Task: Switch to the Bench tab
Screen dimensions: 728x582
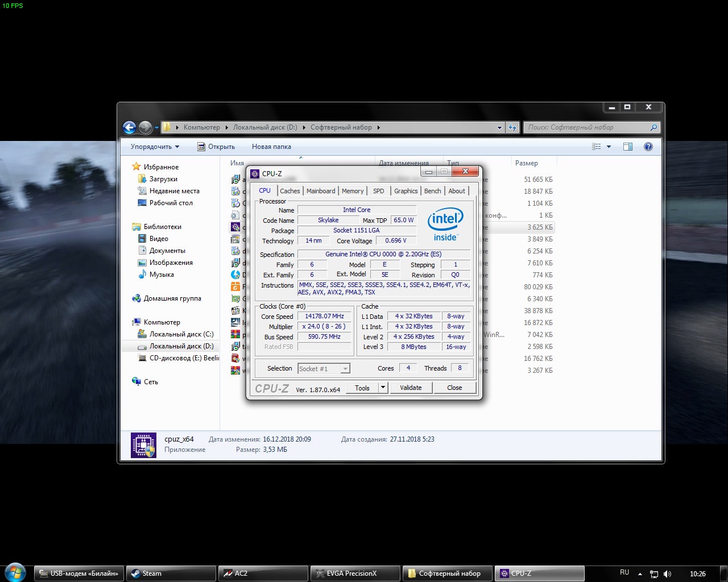Action: (433, 191)
